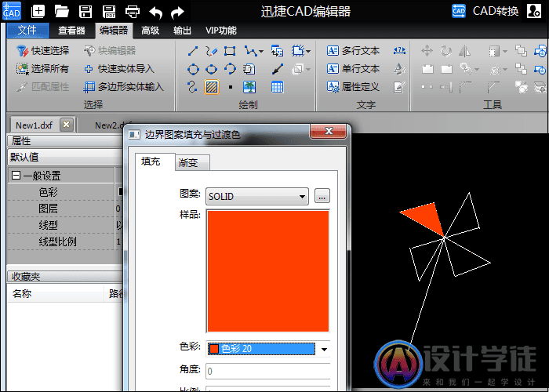
Task: Open a file using the folder icon
Action: [x=62, y=11]
